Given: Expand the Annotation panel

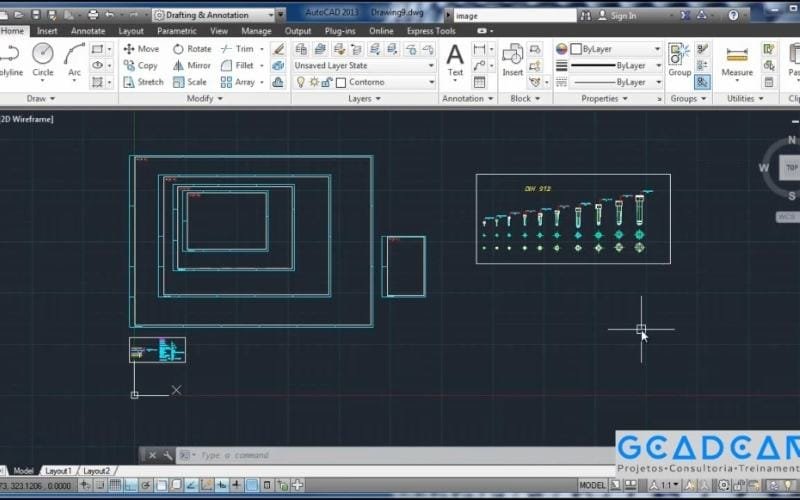Looking at the screenshot, I should pyautogui.click(x=467, y=98).
